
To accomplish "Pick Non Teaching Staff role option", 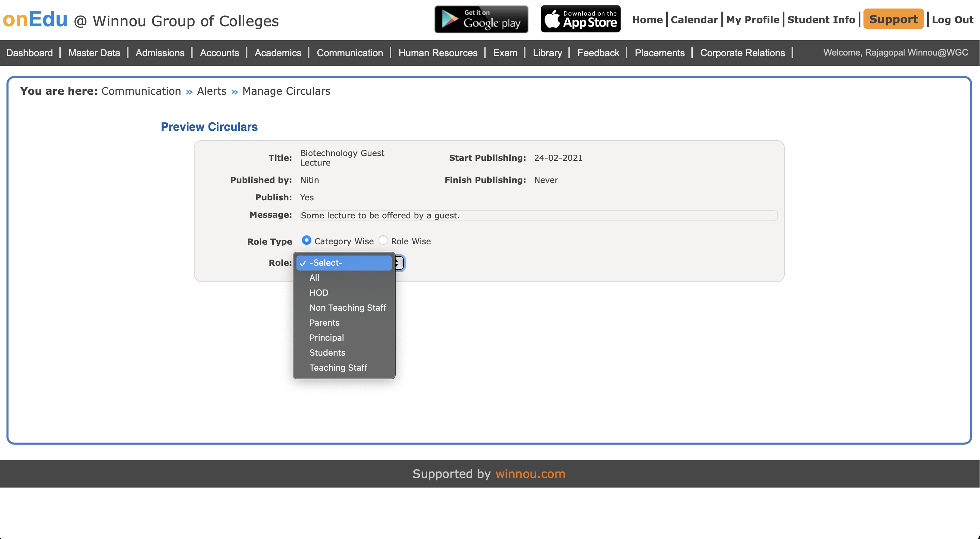I will [347, 308].
